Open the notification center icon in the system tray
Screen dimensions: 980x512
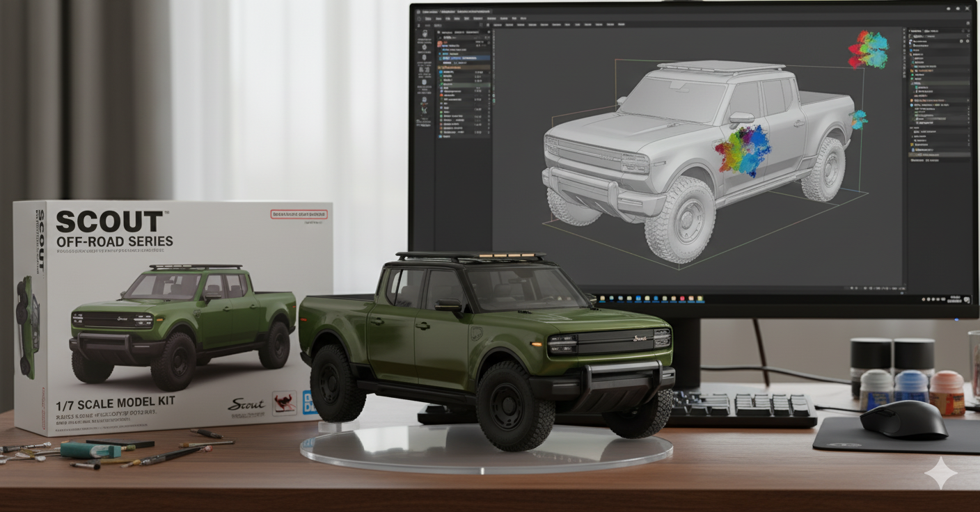pos(967,299)
